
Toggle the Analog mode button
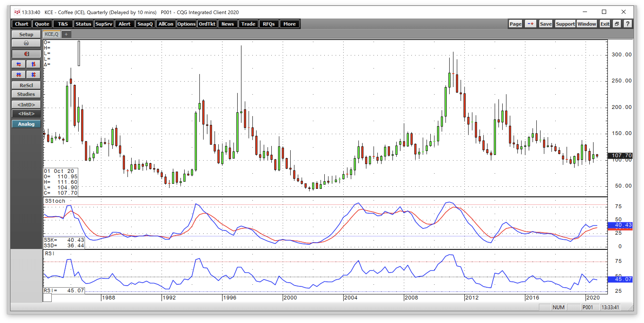[26, 124]
